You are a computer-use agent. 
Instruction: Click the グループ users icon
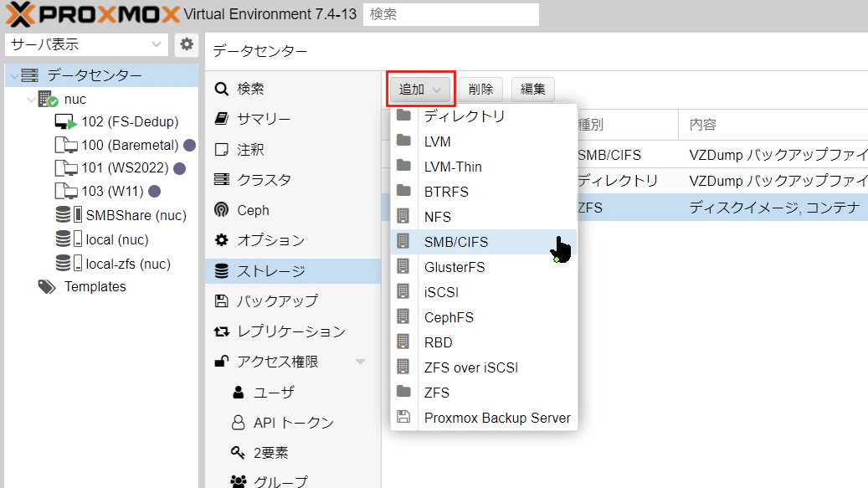pos(239,481)
